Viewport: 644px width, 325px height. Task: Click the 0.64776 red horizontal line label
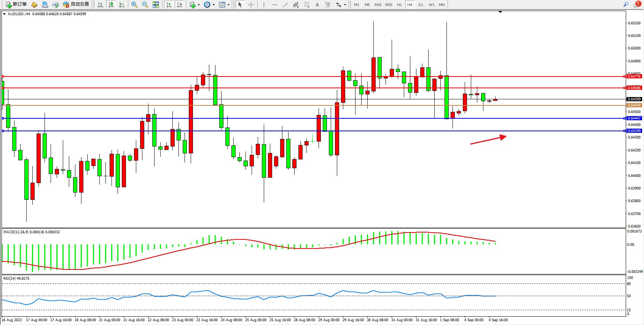[x=634, y=76]
